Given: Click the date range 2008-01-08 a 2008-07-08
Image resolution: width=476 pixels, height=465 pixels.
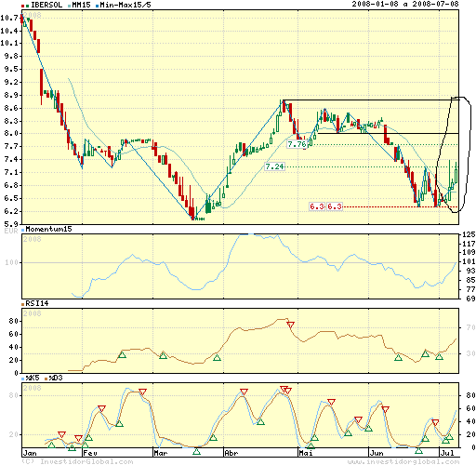Looking at the screenshot, I should click(405, 4).
